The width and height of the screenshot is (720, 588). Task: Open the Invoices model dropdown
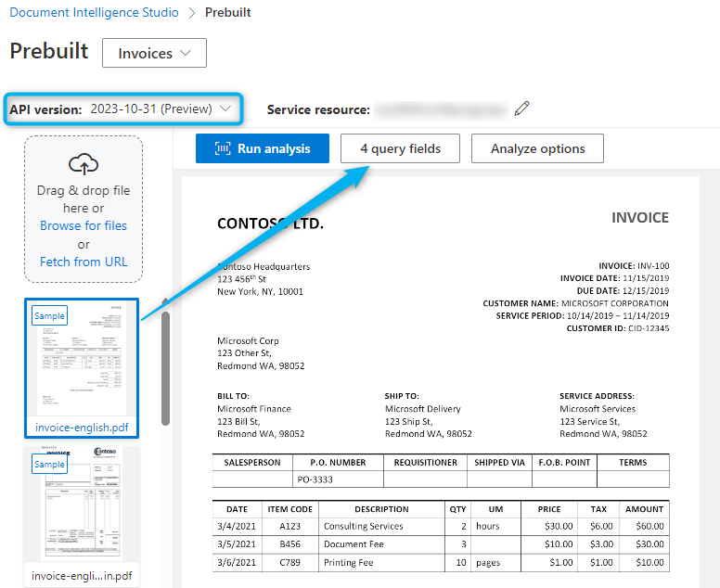click(x=154, y=53)
